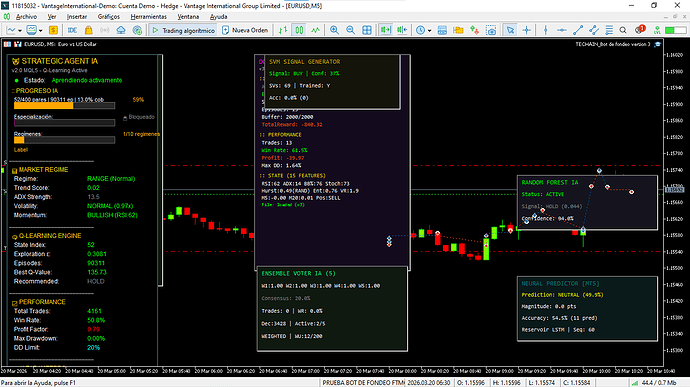Image resolution: width=690 pixels, height=387 pixels.
Task: Expand the new chart dropdown arrow
Action: [x=19, y=30]
